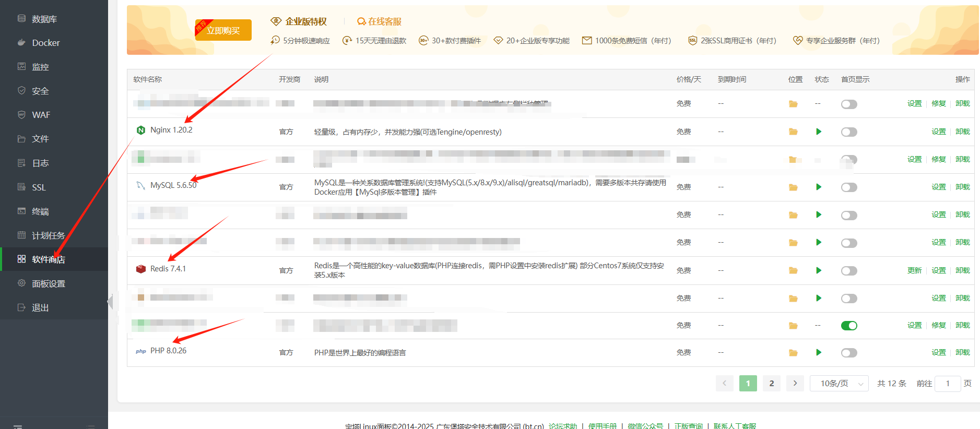Image resolution: width=980 pixels, height=429 pixels.
Task: Click the Nginx logo icon
Action: coord(140,130)
